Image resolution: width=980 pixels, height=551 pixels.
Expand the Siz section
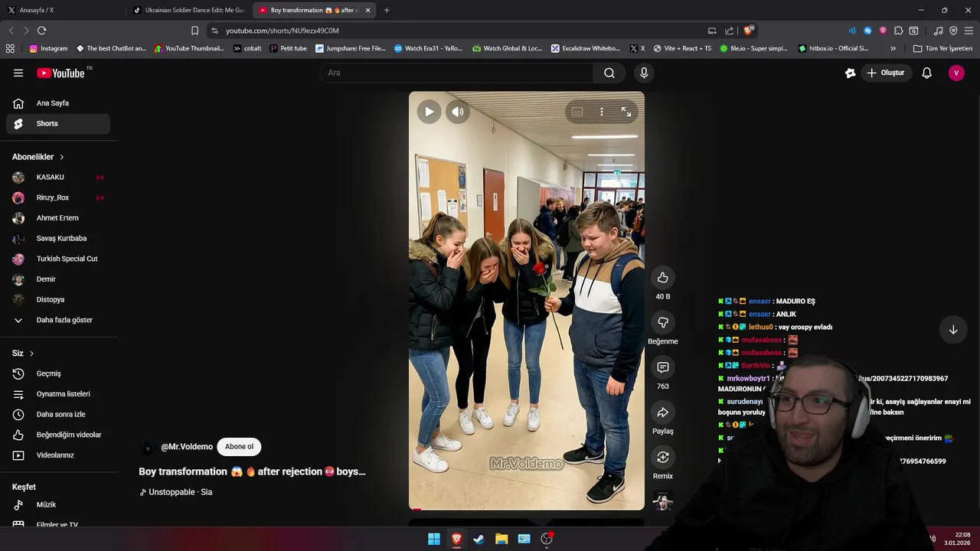point(23,354)
